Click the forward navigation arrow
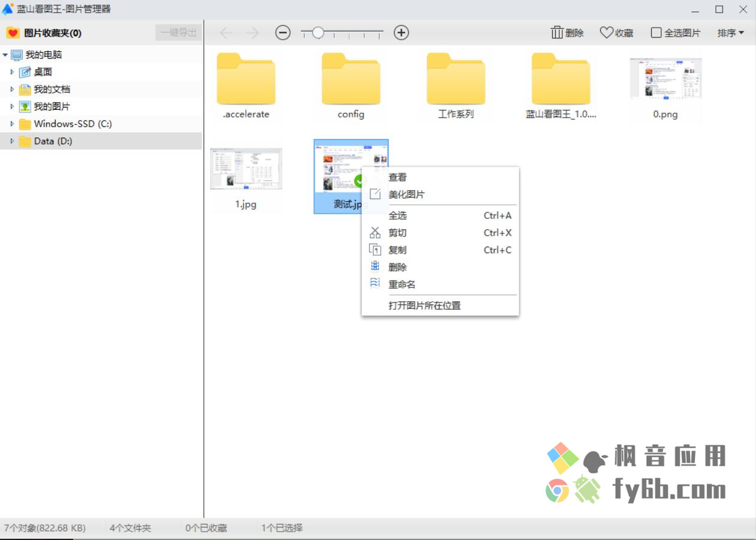The width and height of the screenshot is (756, 540). (x=252, y=33)
